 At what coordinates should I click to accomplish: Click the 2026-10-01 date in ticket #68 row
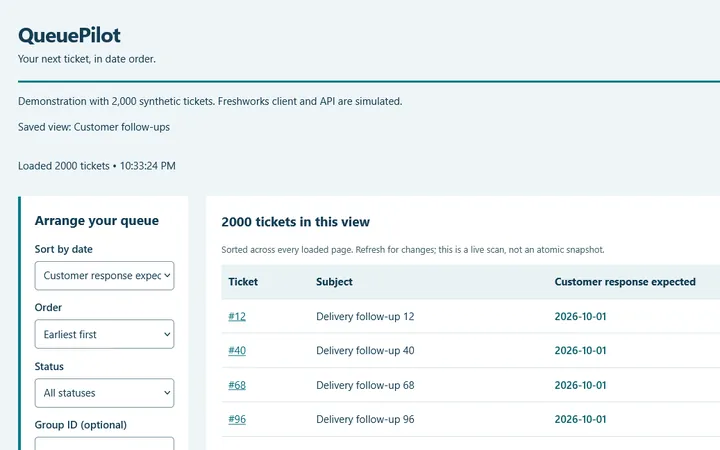(580, 385)
